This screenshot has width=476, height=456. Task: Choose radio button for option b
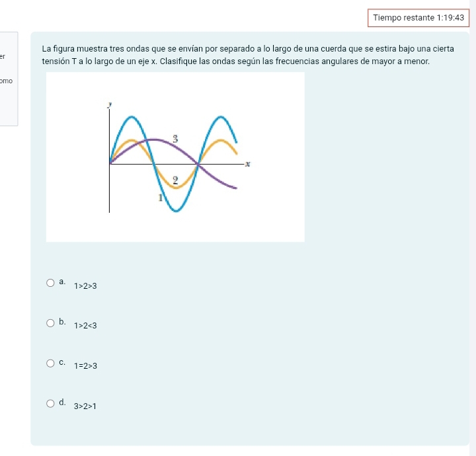coord(50,323)
